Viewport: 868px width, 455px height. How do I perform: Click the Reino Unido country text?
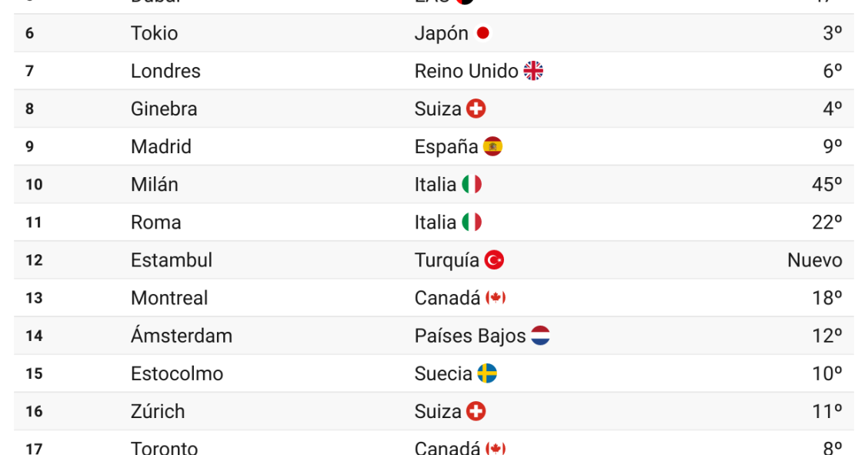point(466,71)
